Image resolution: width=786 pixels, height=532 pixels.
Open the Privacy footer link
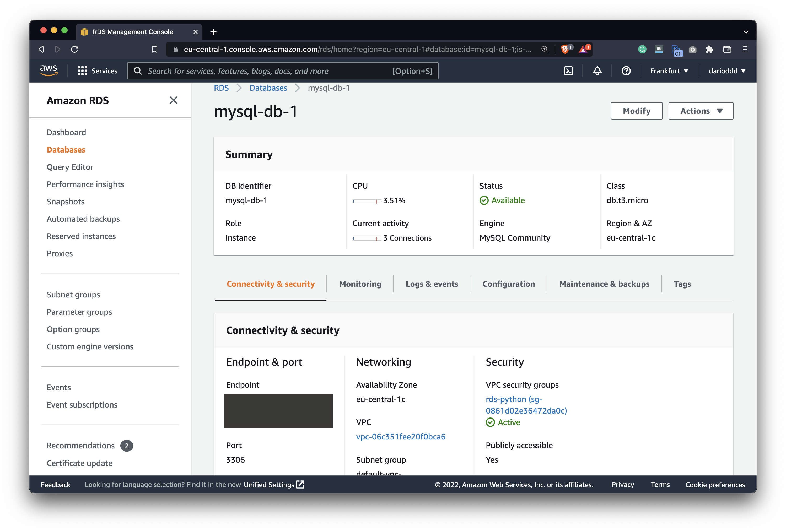click(623, 485)
